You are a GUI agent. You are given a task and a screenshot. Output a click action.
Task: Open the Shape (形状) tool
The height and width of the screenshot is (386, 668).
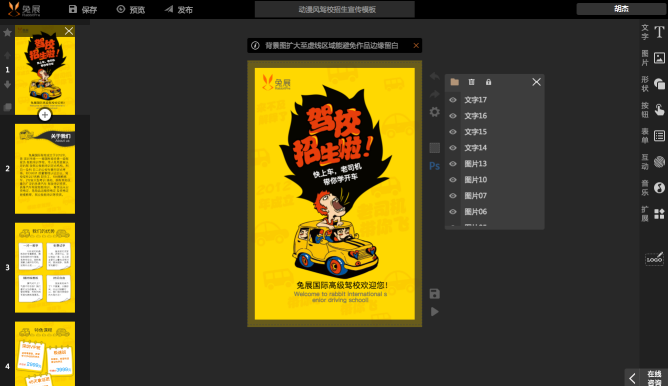pyautogui.click(x=659, y=84)
